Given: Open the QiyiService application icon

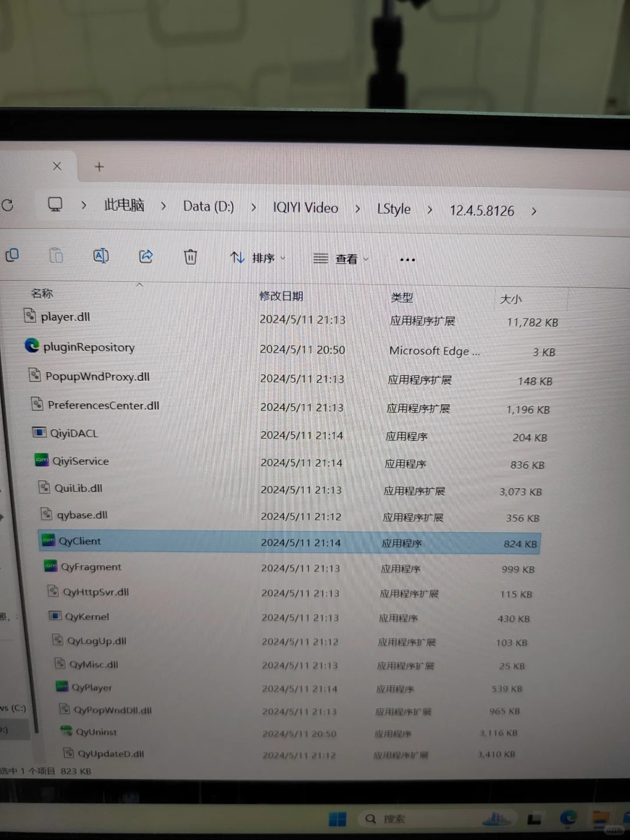Looking at the screenshot, I should (x=41, y=460).
